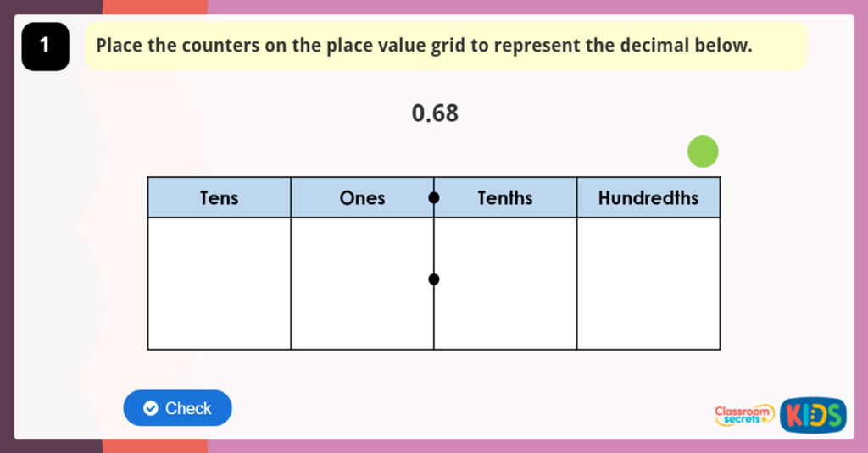Click the empty cell under Tenths
The width and height of the screenshot is (868, 453).
pos(505,283)
